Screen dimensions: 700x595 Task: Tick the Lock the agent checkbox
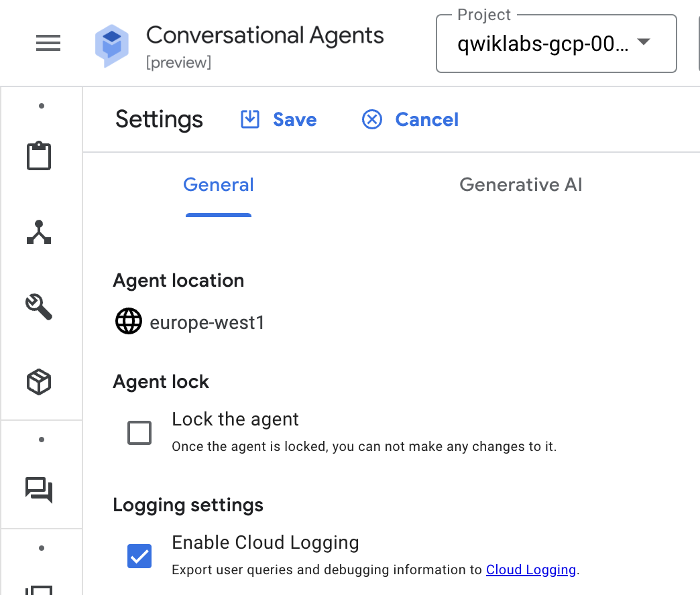tap(139, 433)
